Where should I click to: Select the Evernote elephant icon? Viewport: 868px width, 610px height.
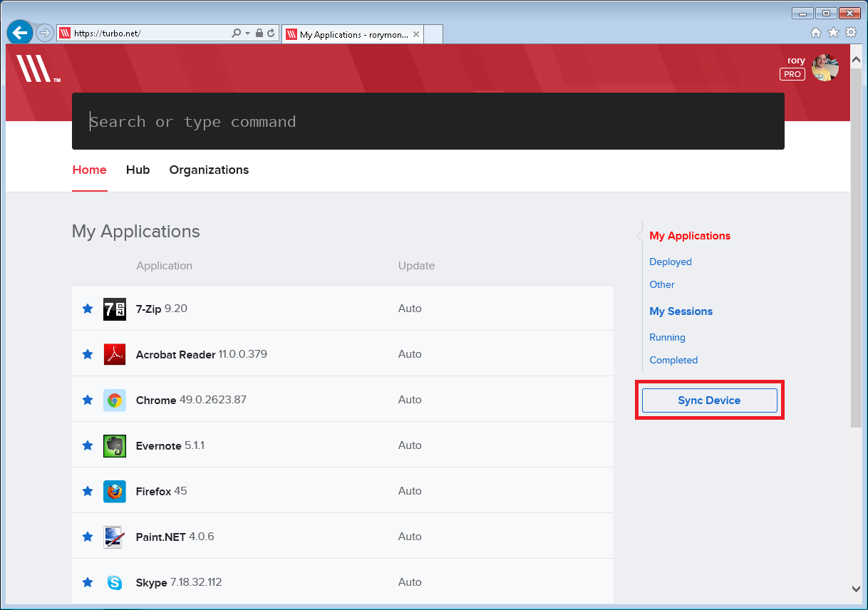click(114, 445)
